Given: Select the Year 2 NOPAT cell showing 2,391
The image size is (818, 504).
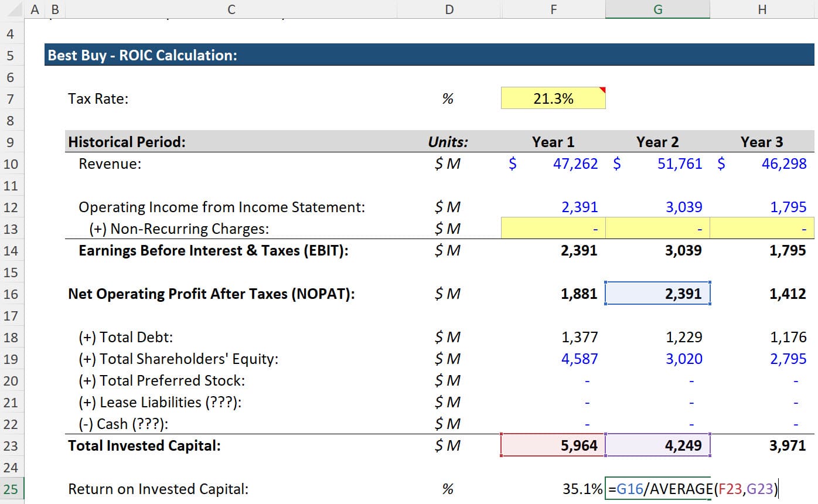Looking at the screenshot, I should click(x=657, y=293).
